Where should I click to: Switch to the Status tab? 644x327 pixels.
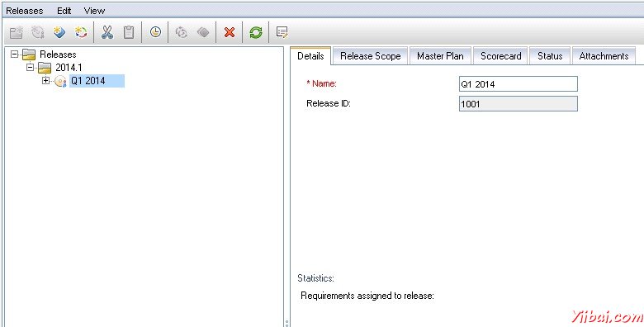(550, 56)
